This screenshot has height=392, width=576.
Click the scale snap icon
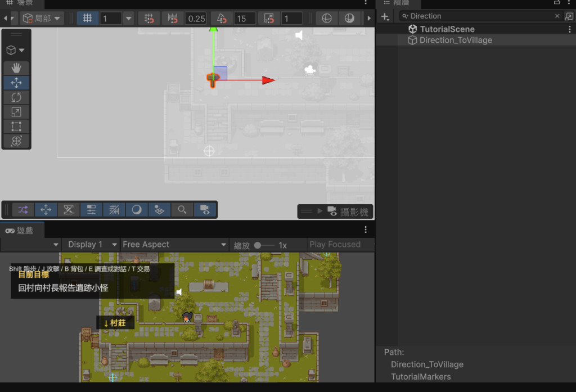269,18
